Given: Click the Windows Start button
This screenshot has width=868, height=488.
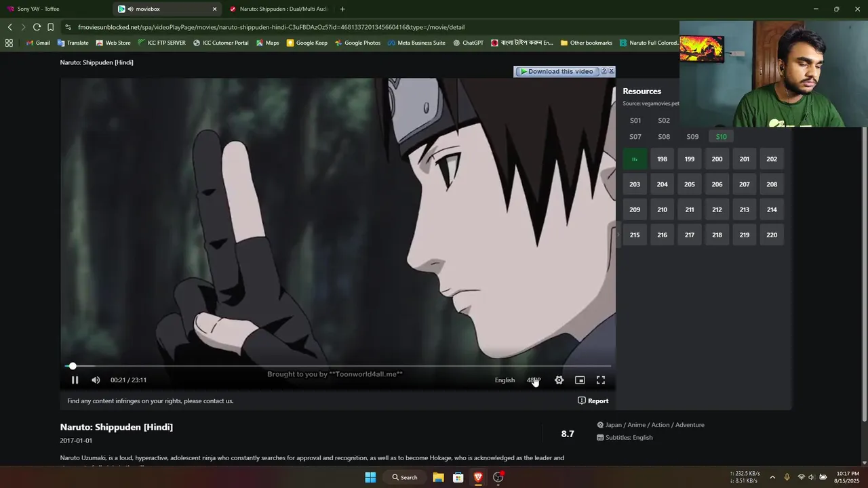Looking at the screenshot, I should (x=370, y=477).
